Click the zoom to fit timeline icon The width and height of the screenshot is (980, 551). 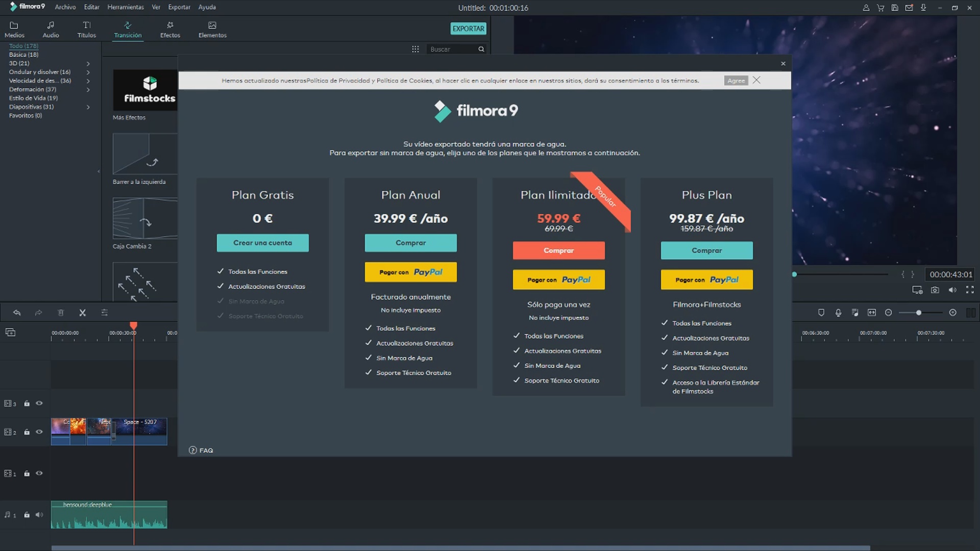coord(872,313)
